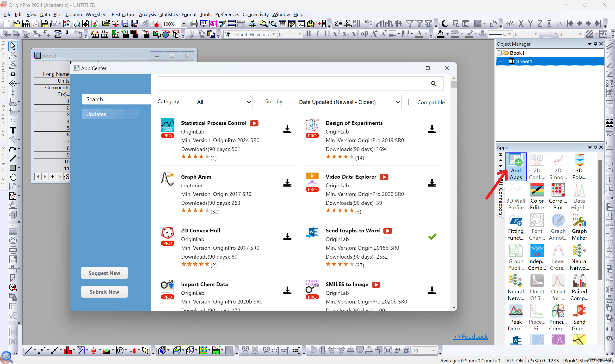Apply Bold formatting button

click(x=308, y=34)
